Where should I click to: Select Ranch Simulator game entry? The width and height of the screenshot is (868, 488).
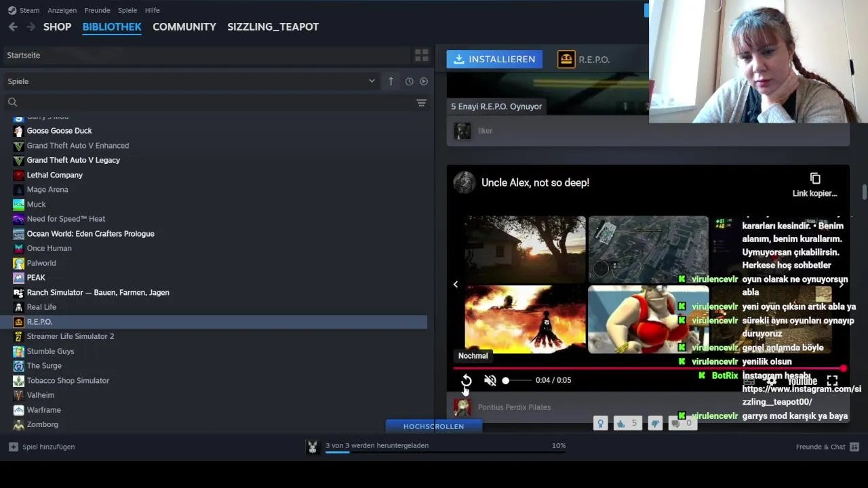(98, 292)
